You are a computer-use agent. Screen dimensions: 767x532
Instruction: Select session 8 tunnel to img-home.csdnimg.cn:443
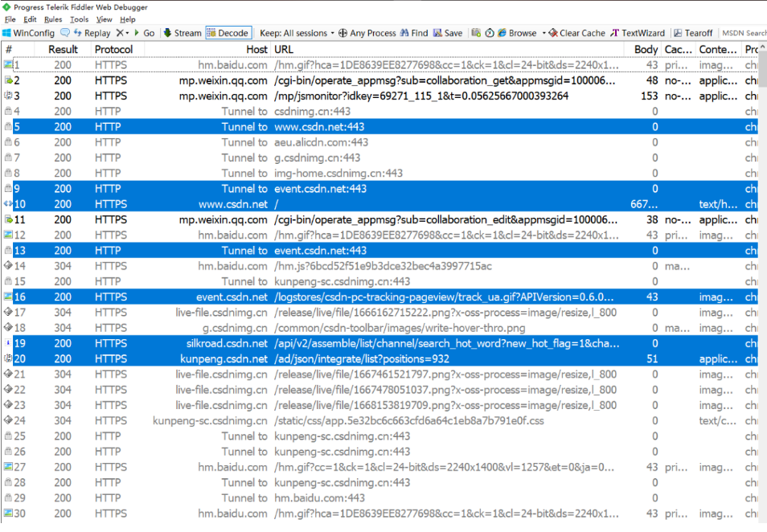379,173
